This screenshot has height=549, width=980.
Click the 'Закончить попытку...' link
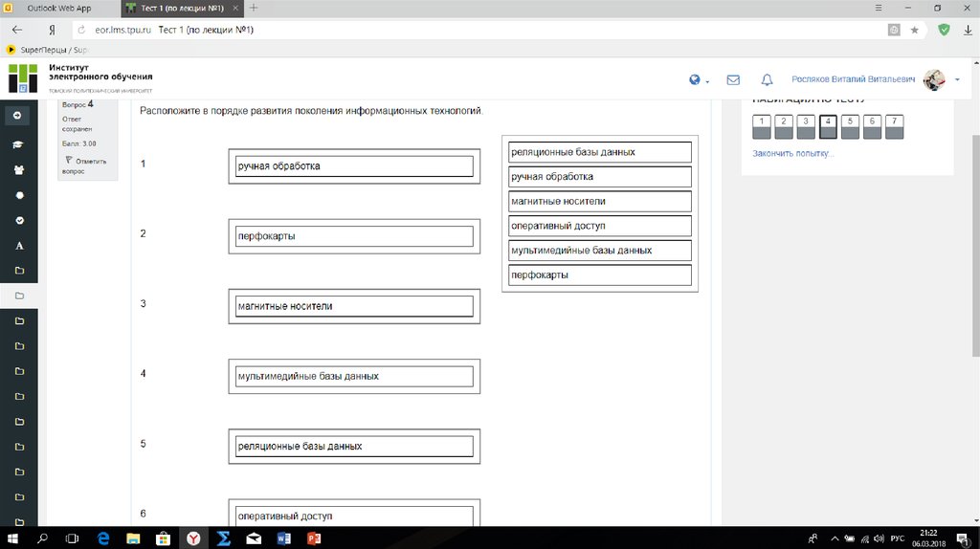792,153
